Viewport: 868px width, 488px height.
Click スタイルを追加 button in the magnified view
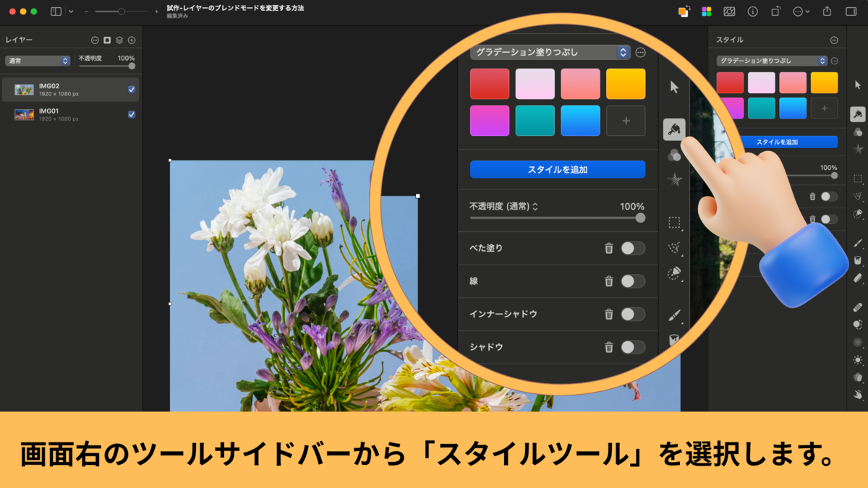coord(558,169)
